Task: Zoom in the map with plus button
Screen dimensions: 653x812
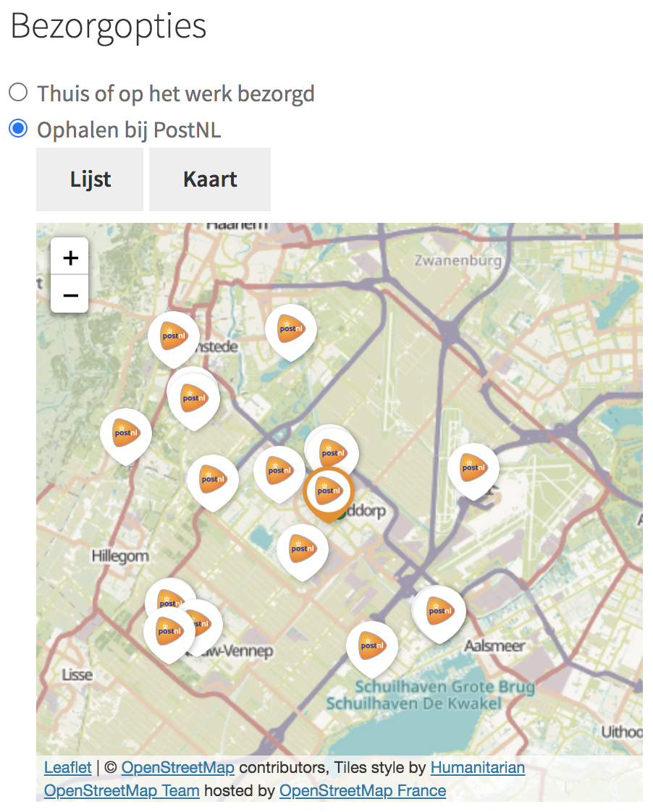Action: (70, 258)
